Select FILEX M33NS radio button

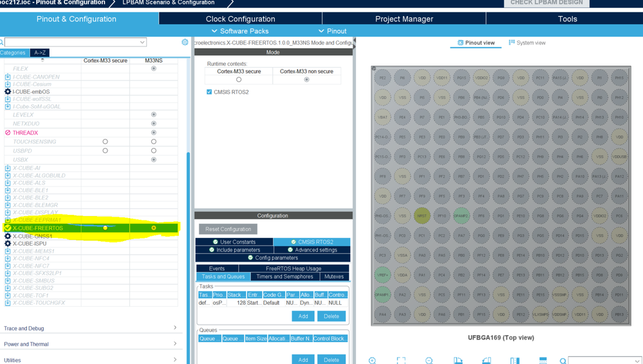(154, 68)
